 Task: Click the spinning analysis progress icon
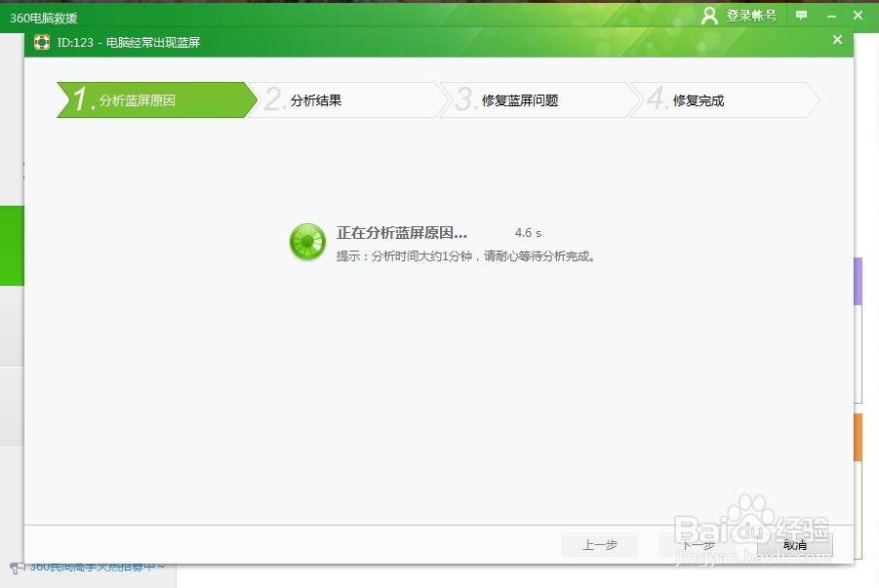click(307, 242)
